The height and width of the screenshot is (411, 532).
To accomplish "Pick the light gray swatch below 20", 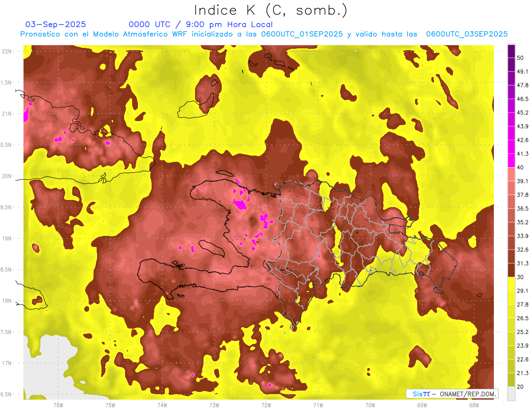I will [x=511, y=393].
